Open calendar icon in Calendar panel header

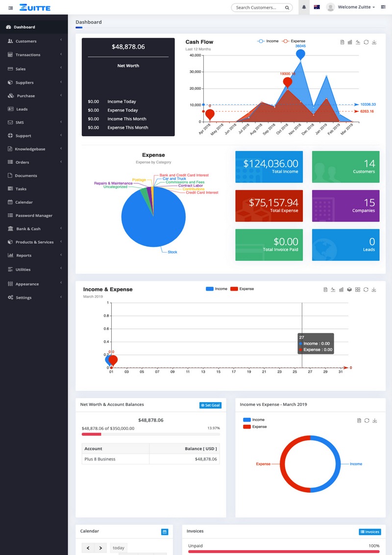point(165,532)
